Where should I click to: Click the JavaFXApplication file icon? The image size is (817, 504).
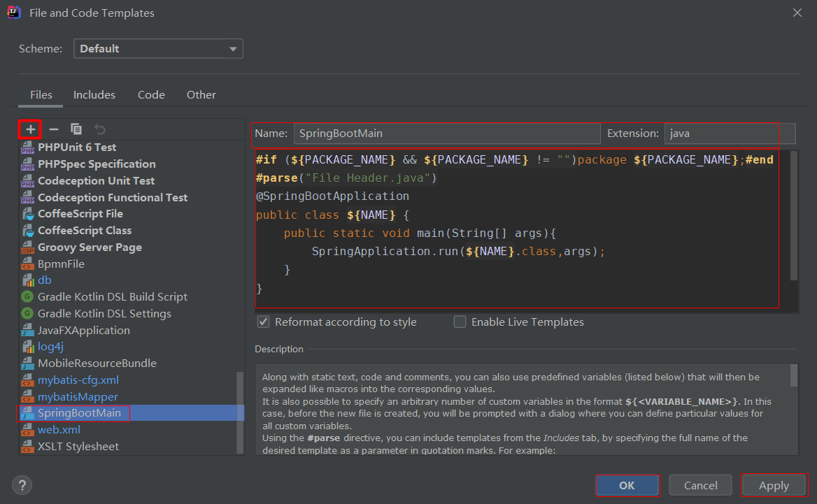point(27,330)
